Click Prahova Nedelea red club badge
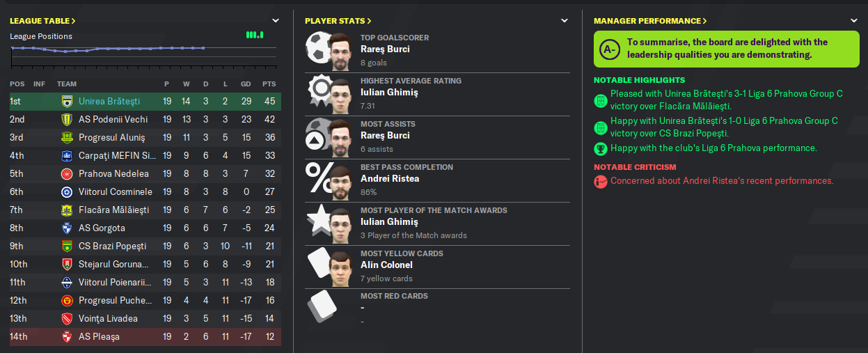868x353 pixels. click(67, 174)
